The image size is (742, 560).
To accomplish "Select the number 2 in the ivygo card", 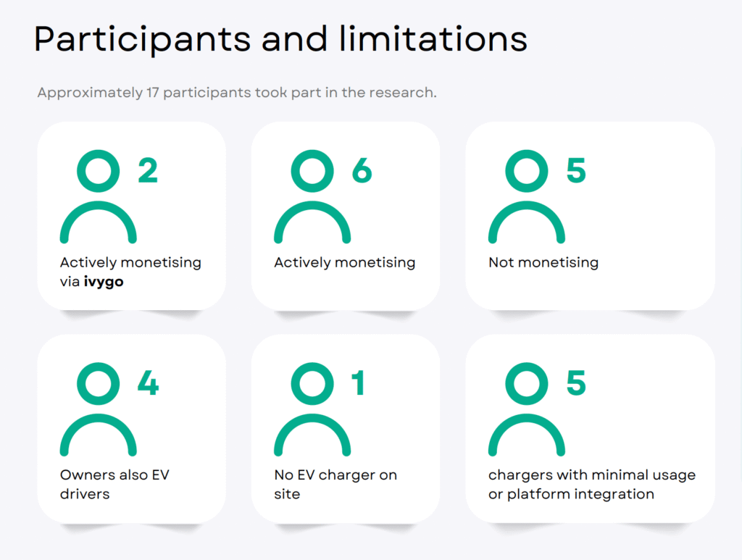I will coord(148,170).
